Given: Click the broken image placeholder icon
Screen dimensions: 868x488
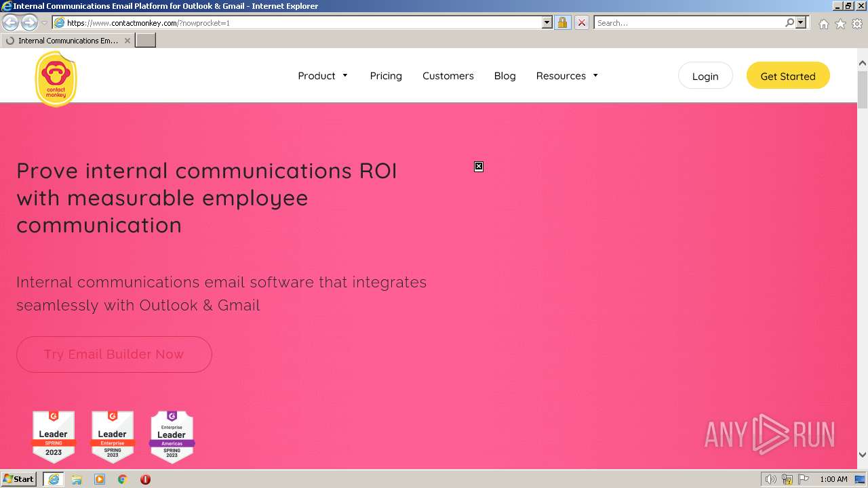Looking at the screenshot, I should point(479,167).
